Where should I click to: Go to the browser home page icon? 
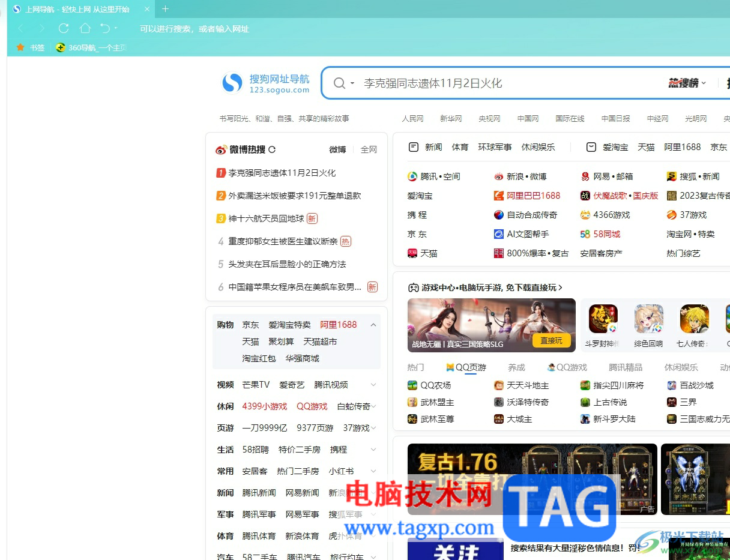click(x=85, y=28)
